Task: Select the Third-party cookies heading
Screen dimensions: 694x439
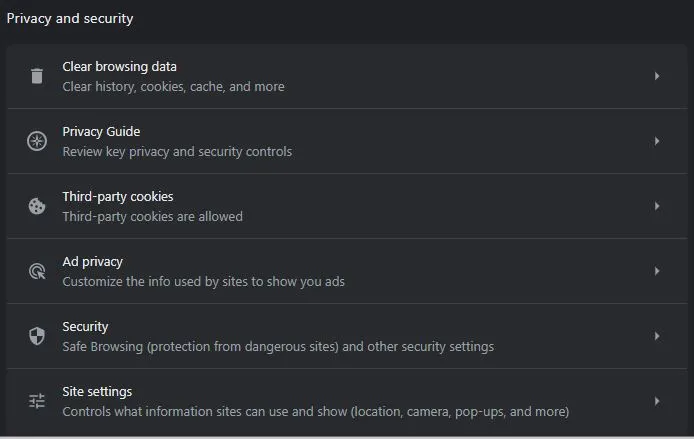Action: [x=118, y=196]
